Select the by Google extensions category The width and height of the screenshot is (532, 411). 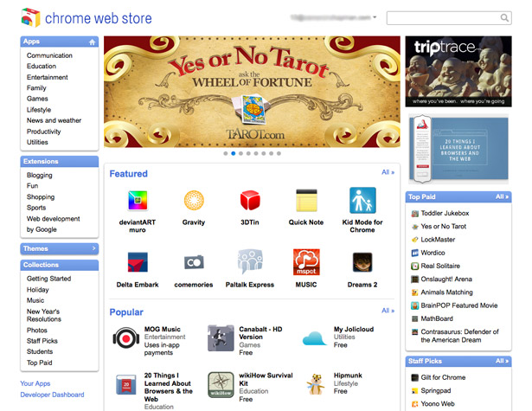[42, 229]
